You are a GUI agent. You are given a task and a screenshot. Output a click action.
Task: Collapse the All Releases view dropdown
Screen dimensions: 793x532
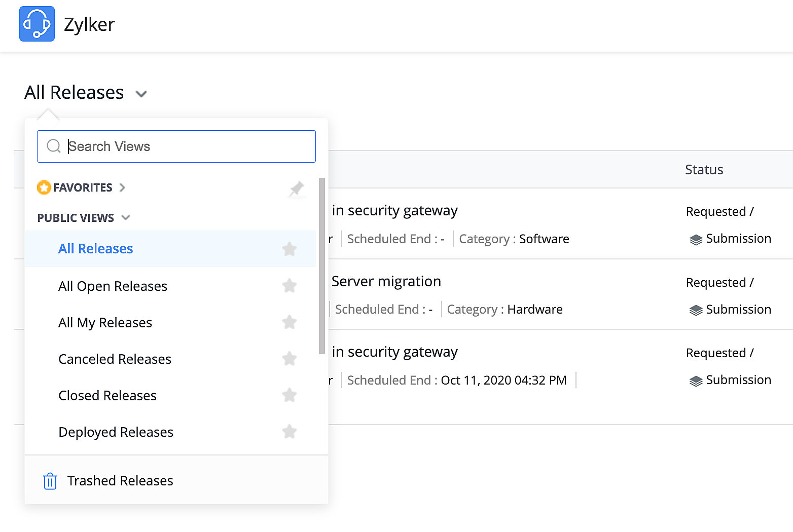coord(141,94)
